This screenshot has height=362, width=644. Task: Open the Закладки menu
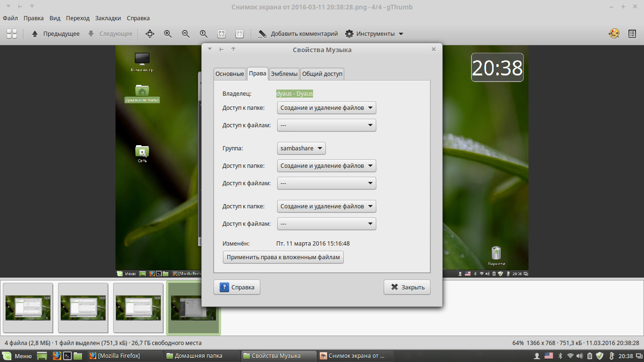(108, 18)
